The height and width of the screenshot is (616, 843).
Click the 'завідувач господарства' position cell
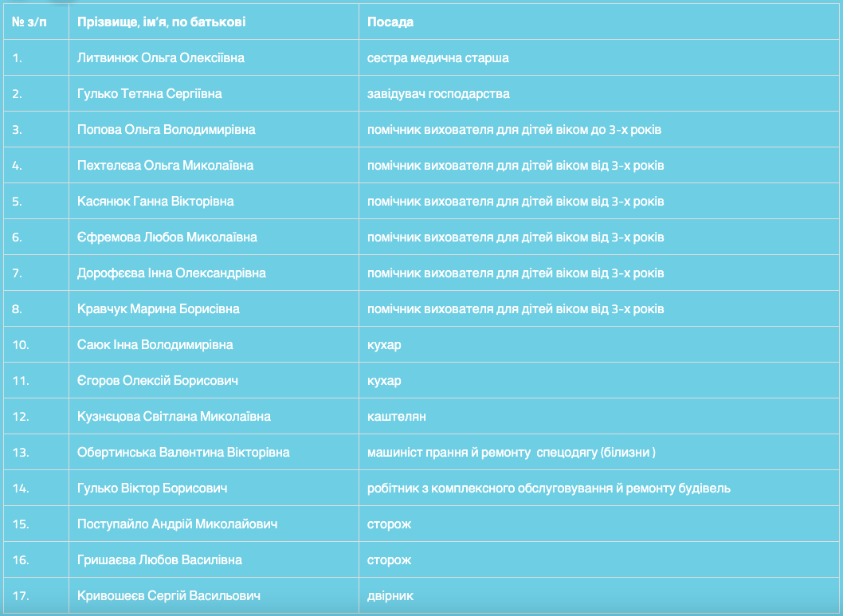click(438, 93)
